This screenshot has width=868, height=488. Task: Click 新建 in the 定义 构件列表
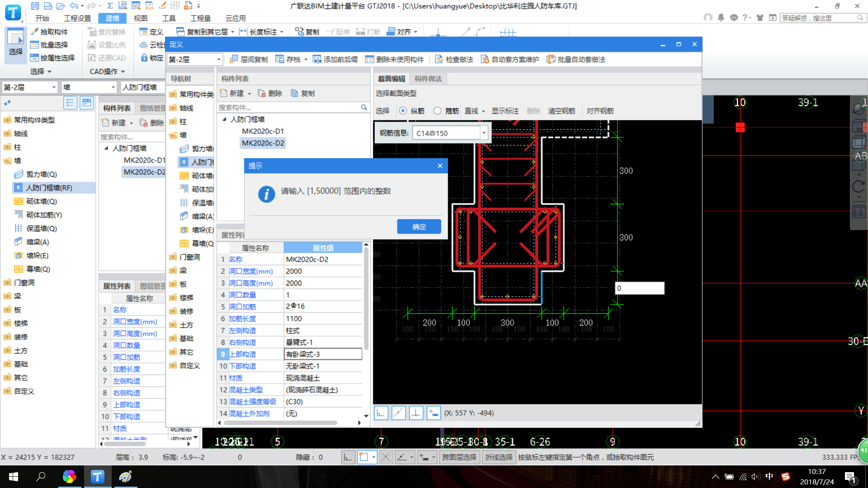pyautogui.click(x=232, y=94)
